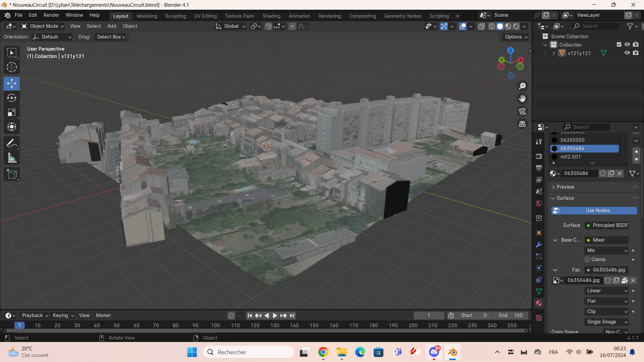Toggle X-ray view
Image resolution: width=644 pixels, height=362 pixels.
point(481,26)
